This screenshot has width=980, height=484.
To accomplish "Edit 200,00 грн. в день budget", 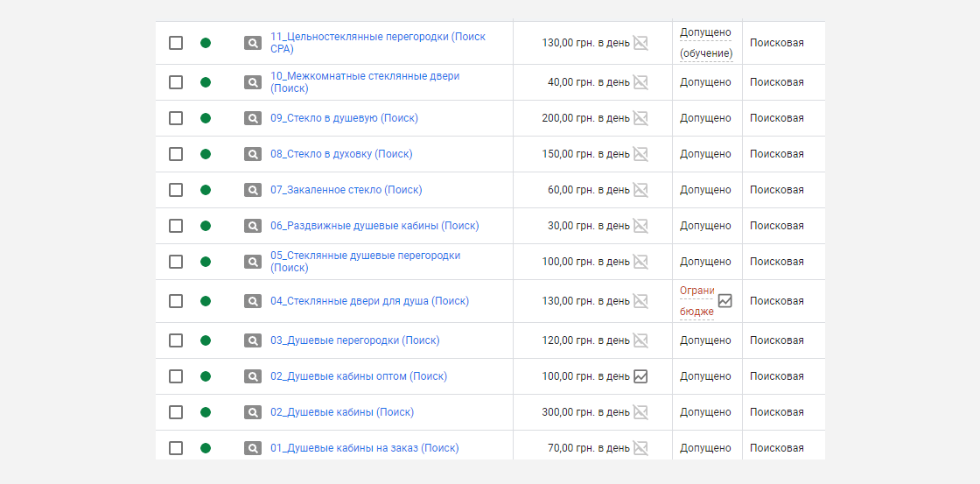I will (585, 118).
